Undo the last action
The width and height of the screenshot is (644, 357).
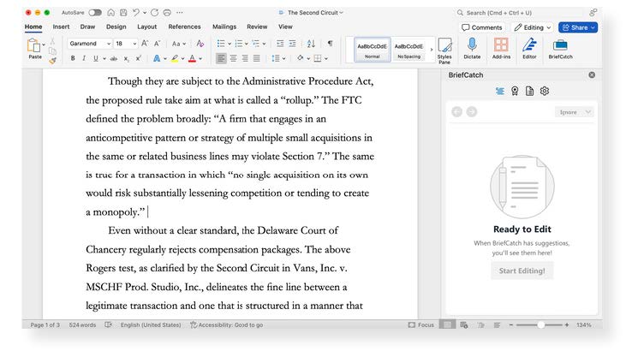coord(136,13)
